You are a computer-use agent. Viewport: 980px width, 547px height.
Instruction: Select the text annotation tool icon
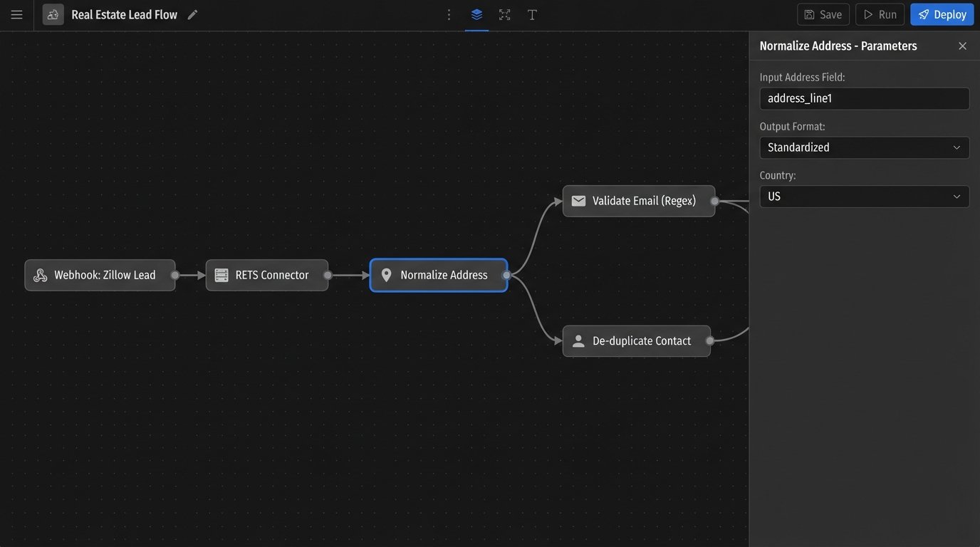(x=532, y=14)
